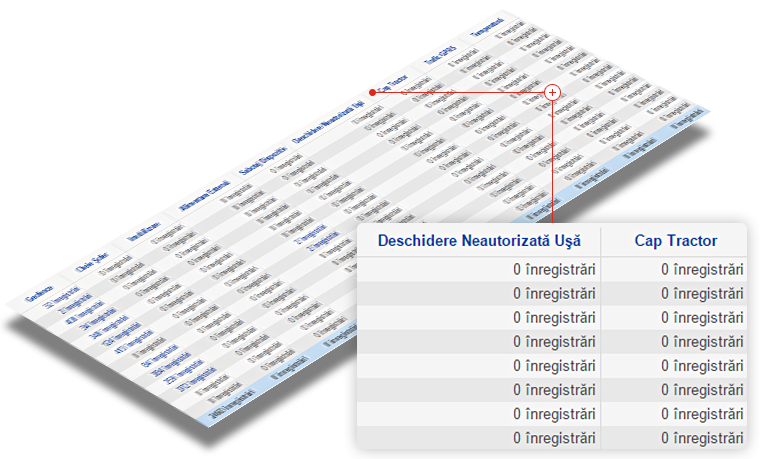Click the Deschidere Neautorizată Ușă header in zoomed panel
The width and height of the screenshot is (764, 459).
478,241
